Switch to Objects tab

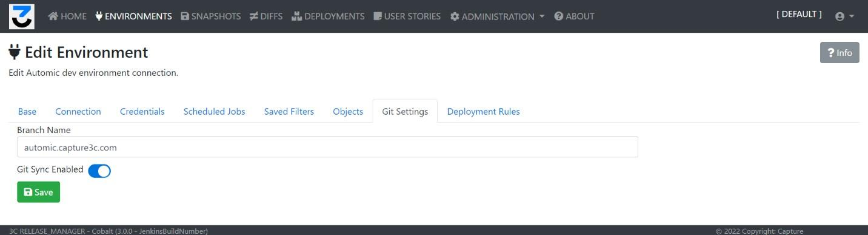pos(348,111)
